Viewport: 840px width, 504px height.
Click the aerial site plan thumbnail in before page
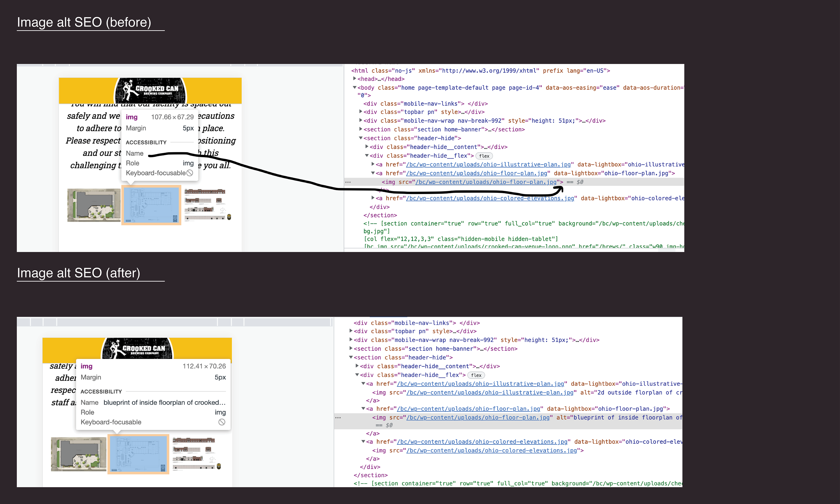tap(94, 205)
